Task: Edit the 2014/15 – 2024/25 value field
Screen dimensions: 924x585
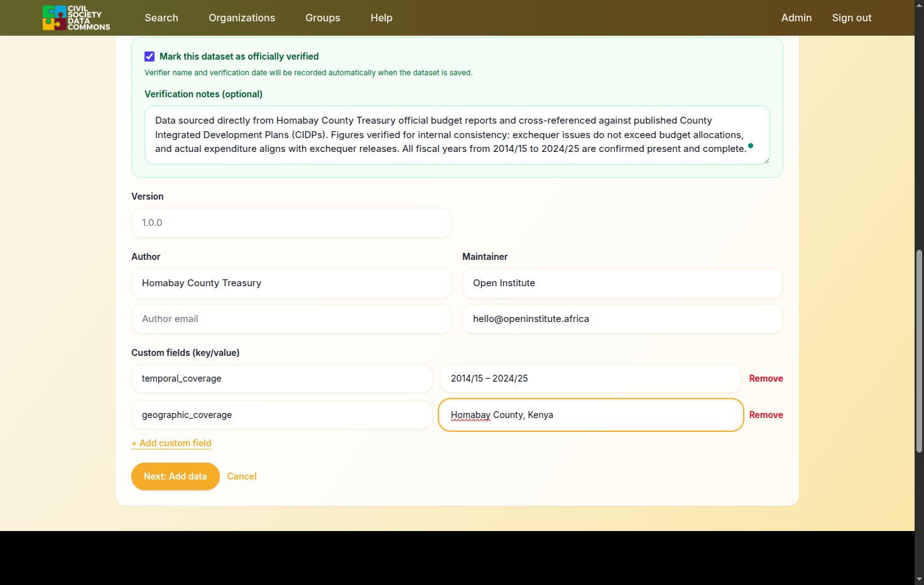Action: pos(591,378)
